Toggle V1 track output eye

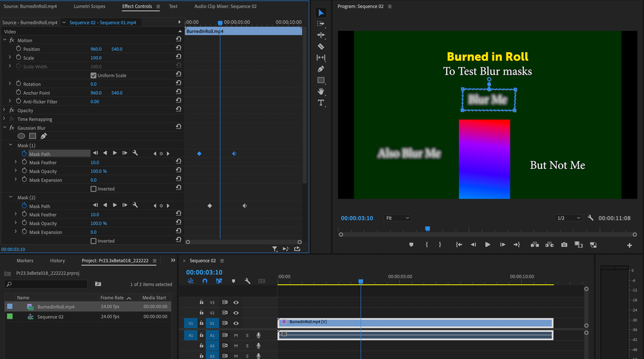(236, 324)
